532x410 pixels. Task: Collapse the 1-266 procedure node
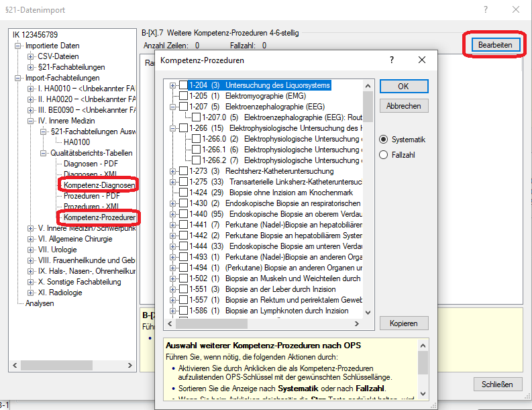(x=172, y=128)
